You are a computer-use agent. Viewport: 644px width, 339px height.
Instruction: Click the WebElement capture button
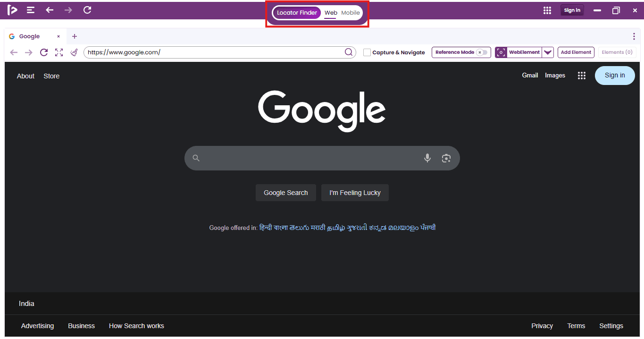pyautogui.click(x=518, y=52)
